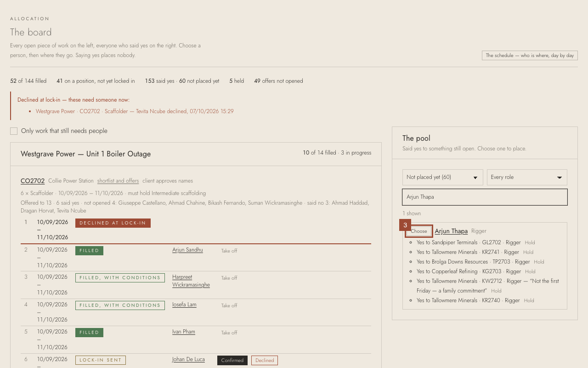Click the FILLED badge in Ivan Pham's row

(89, 333)
